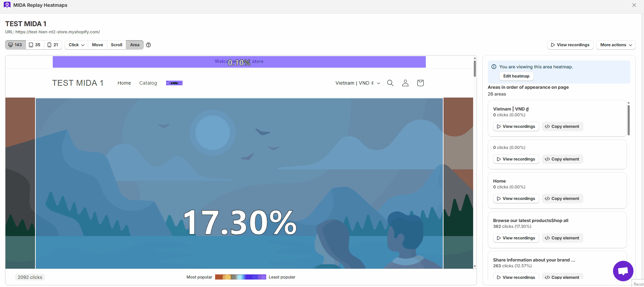The height and width of the screenshot is (287, 644).
Task: Click the account user icon in store header
Action: point(405,83)
